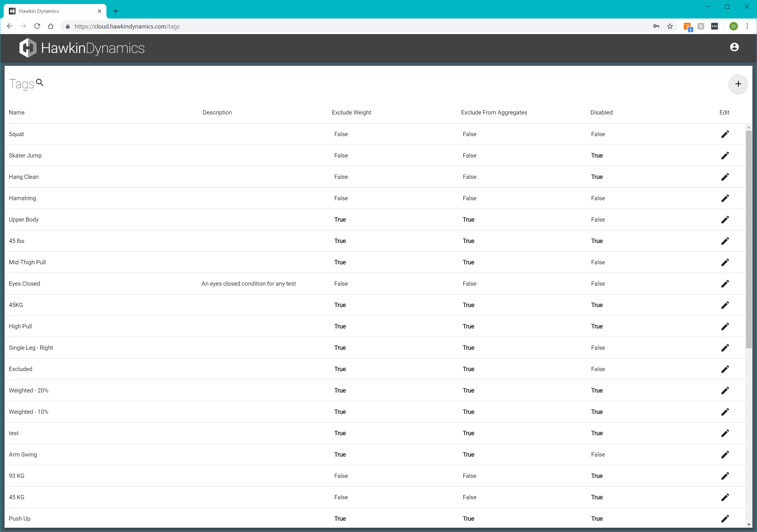Viewport: 757px width, 532px height.
Task: Edit the High Pull tag
Action: click(725, 326)
